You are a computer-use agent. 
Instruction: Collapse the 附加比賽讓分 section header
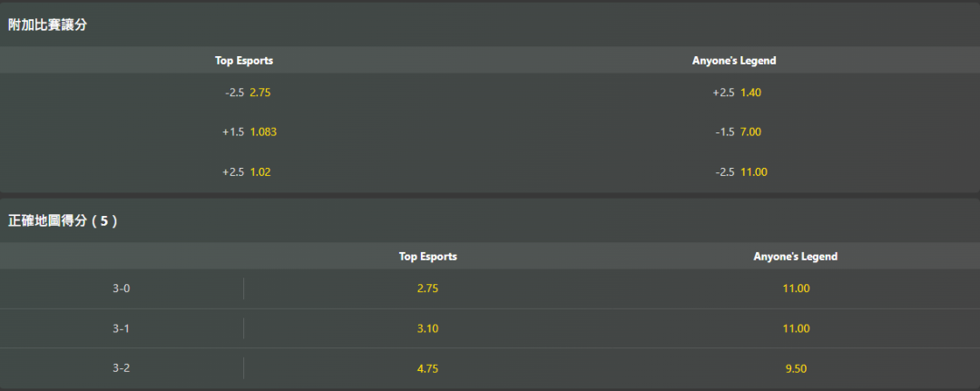48,25
